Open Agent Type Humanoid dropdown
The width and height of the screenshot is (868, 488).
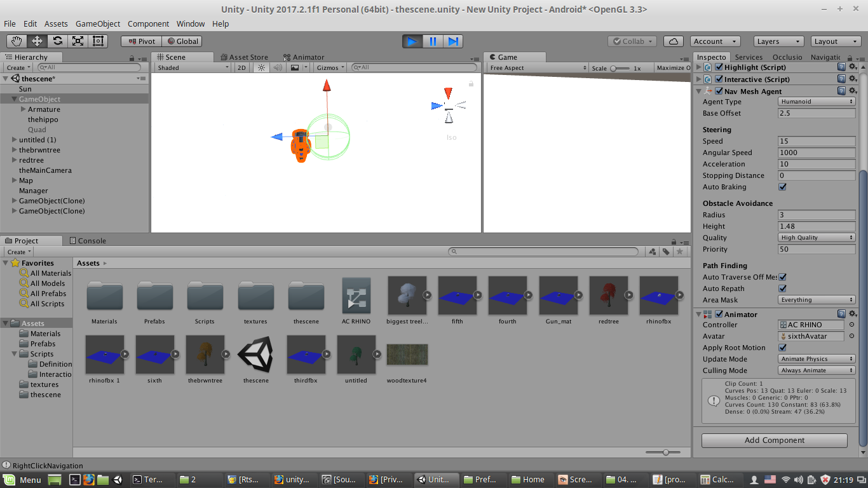pyautogui.click(x=817, y=102)
